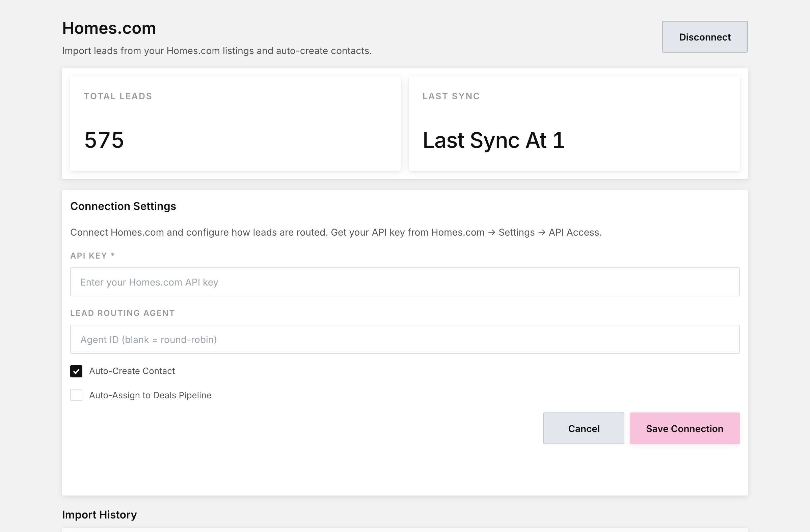Click the TOTAL LEADS card label
810x532 pixels.
[x=118, y=96]
